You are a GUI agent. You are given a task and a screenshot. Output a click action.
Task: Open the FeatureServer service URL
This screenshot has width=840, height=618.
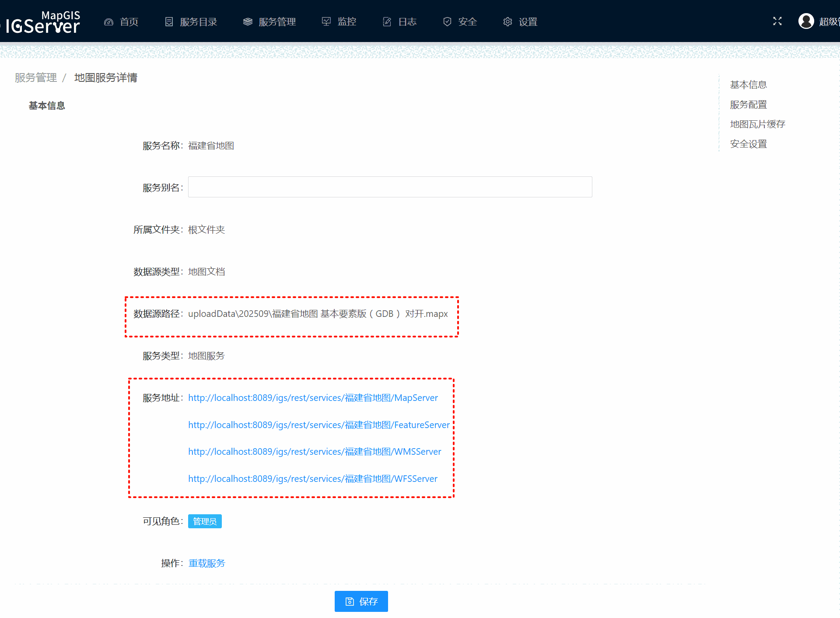(x=318, y=425)
